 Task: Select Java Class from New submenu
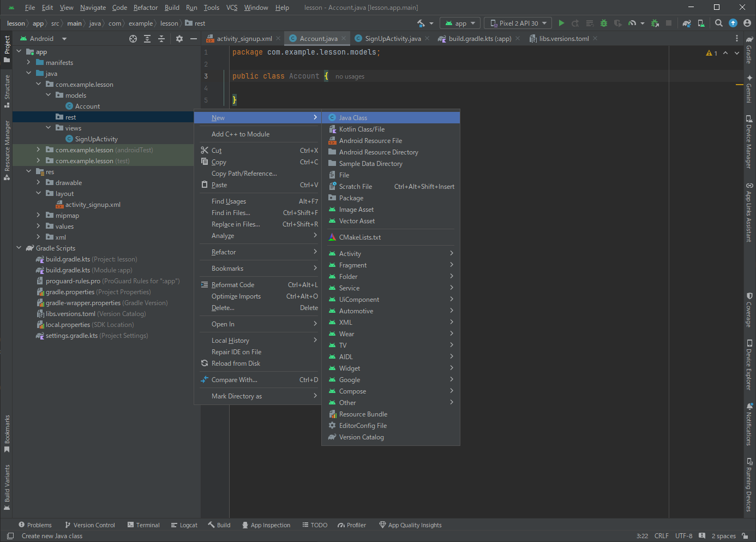(391, 118)
